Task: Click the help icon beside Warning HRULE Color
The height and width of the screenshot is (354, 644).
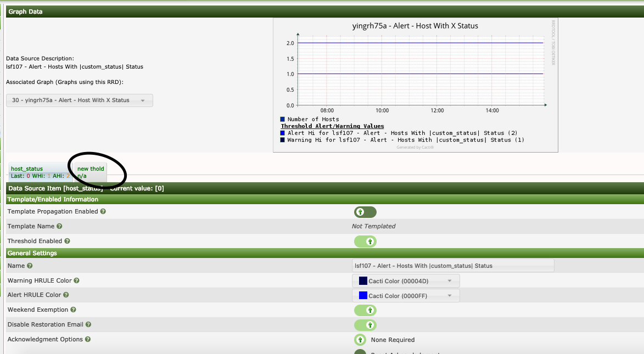Action: (76, 280)
